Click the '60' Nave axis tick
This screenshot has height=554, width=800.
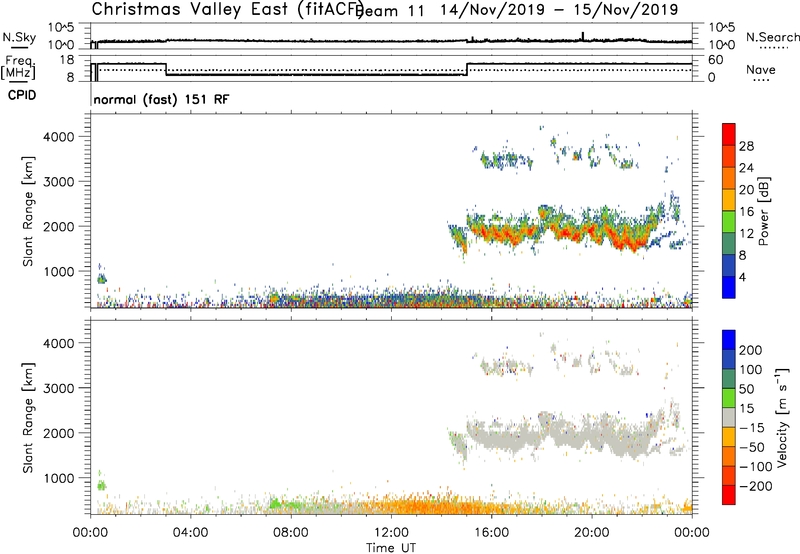[716, 60]
